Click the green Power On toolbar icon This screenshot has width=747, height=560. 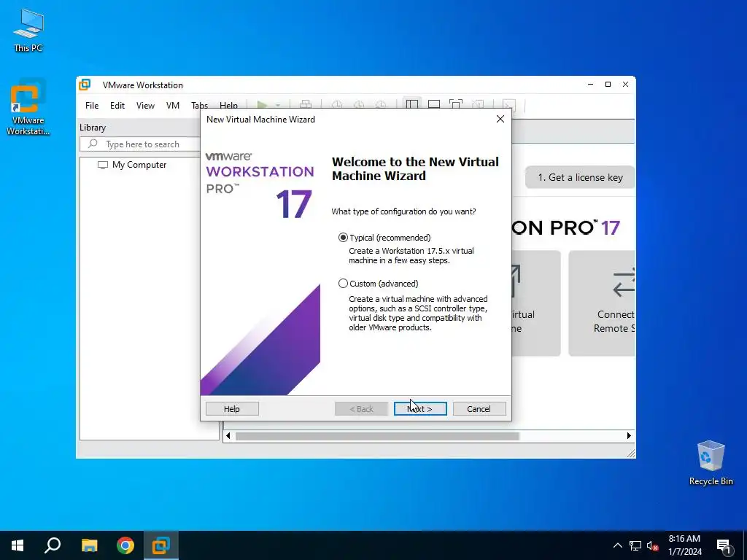point(262,105)
